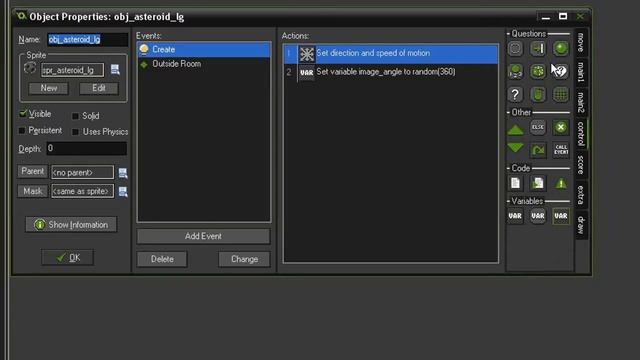Select 'Set variable image_angle to random(360)' action
640x360 pixels.
coord(391,72)
